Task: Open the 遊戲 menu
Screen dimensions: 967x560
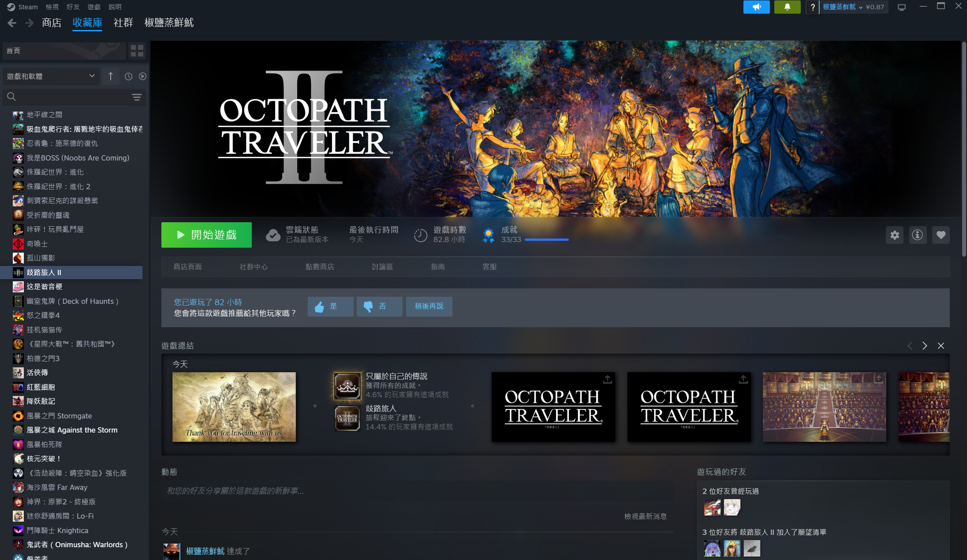Action: coord(94,7)
